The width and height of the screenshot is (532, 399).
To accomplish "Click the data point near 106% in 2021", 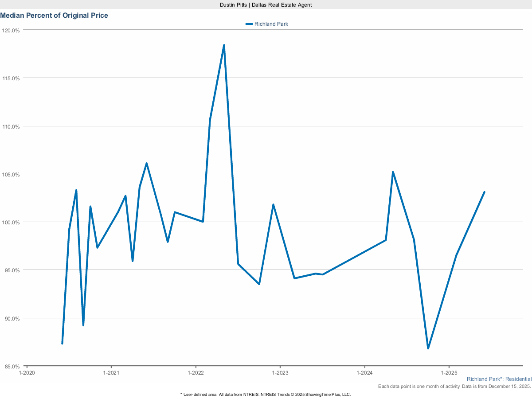I will pos(147,164).
